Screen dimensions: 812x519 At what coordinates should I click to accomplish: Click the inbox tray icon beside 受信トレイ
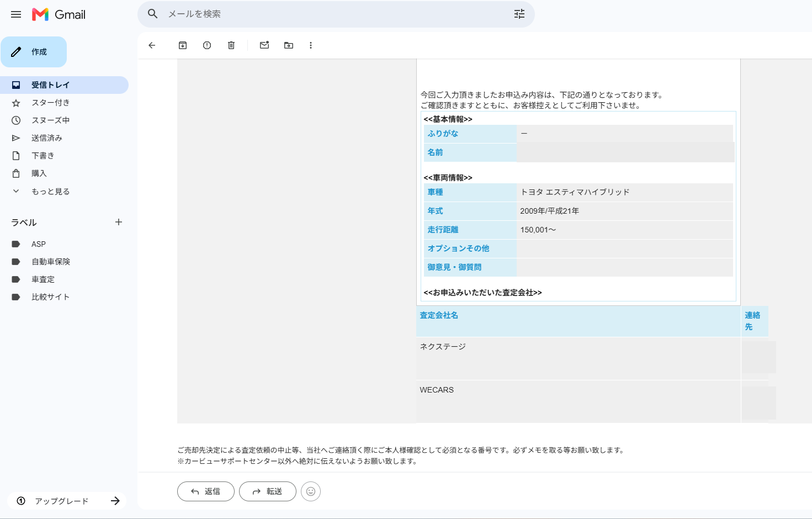click(16, 85)
